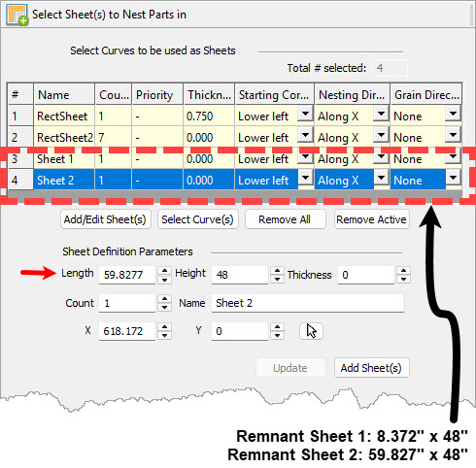The image size is (476, 468).
Task: Click the Length input field
Action: (127, 275)
